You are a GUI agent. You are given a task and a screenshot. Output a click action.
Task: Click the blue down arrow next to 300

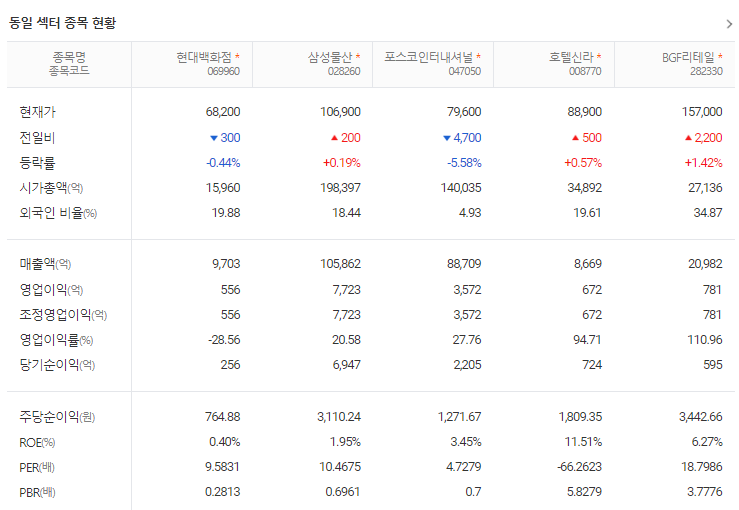coord(213,138)
